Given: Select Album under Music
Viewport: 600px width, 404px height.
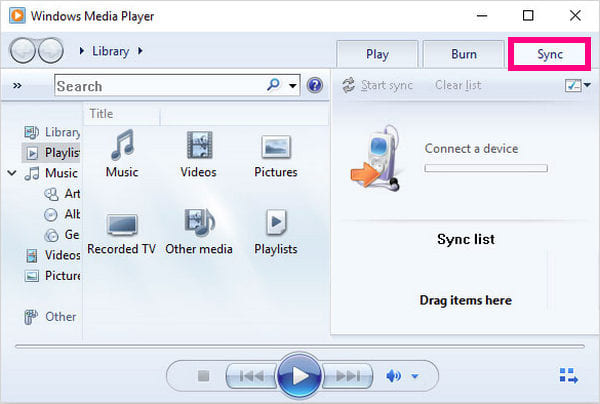Looking at the screenshot, I should point(62,214).
